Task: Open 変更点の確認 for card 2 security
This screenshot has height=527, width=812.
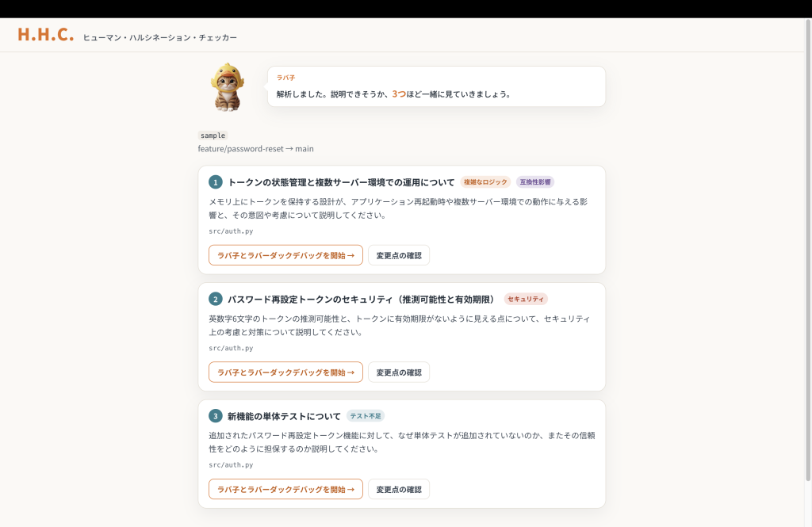Action: coord(399,372)
